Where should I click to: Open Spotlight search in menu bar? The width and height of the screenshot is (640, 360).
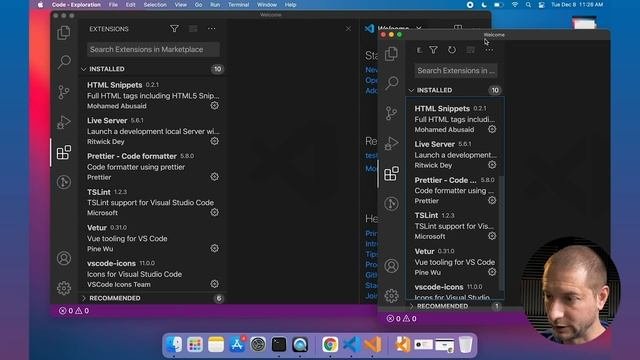pyautogui.click(x=528, y=4)
